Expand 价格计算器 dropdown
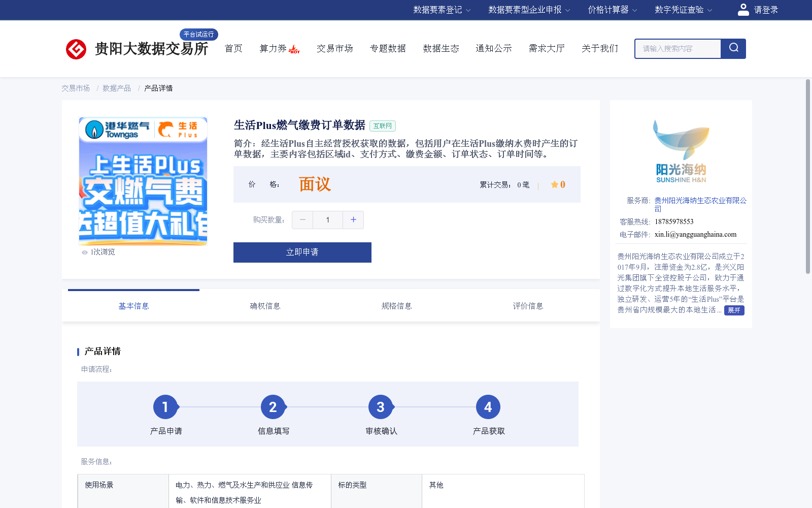The width and height of the screenshot is (812, 508). (612, 10)
